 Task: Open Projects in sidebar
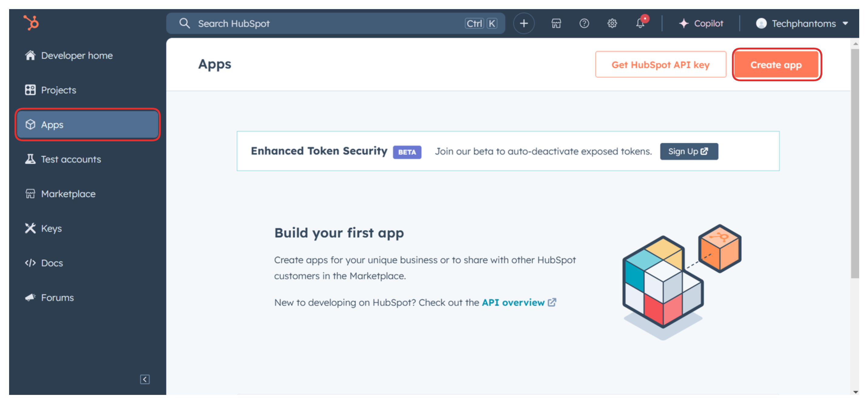(58, 90)
